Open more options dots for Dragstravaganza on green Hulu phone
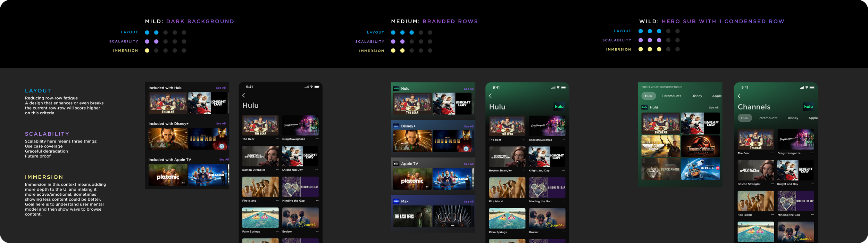Image resolution: width=868 pixels, height=243 pixels. (564, 139)
